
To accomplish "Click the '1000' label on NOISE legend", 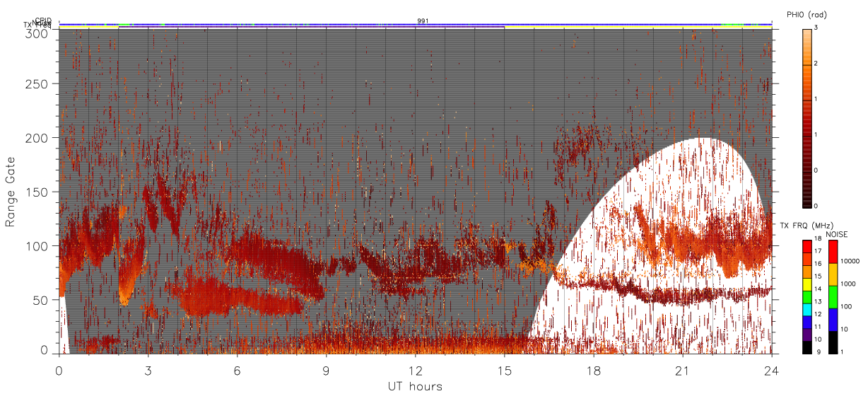I will point(848,284).
